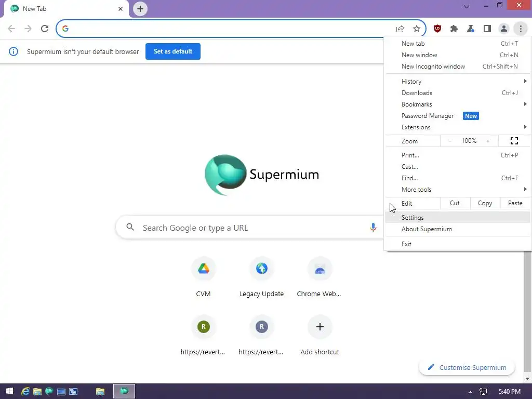This screenshot has width=532, height=399.
Task: Open the tab search chevron
Action: [467, 6]
